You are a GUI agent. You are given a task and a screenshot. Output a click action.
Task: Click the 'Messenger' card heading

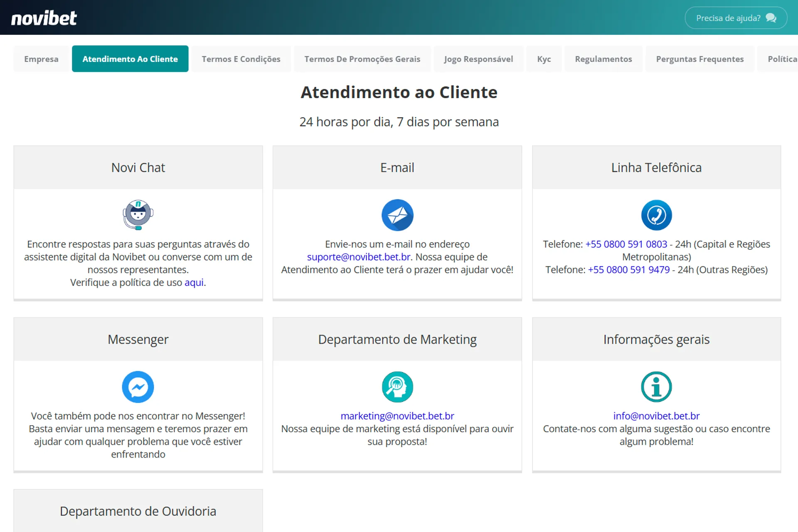[138, 340]
